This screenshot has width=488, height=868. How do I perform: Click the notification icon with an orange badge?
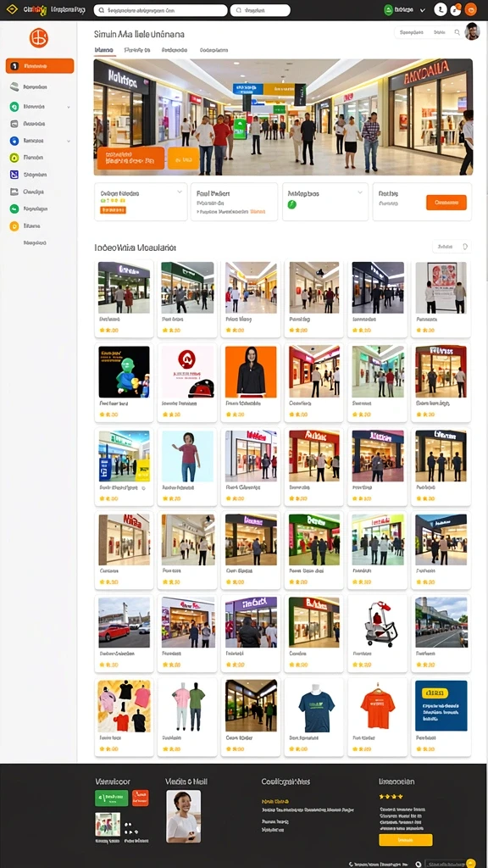click(x=456, y=9)
